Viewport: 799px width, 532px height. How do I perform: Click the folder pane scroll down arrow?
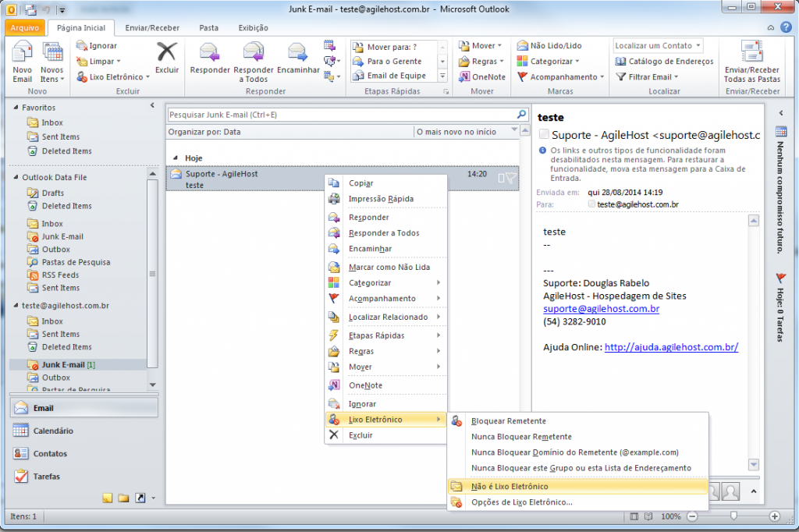click(x=152, y=385)
